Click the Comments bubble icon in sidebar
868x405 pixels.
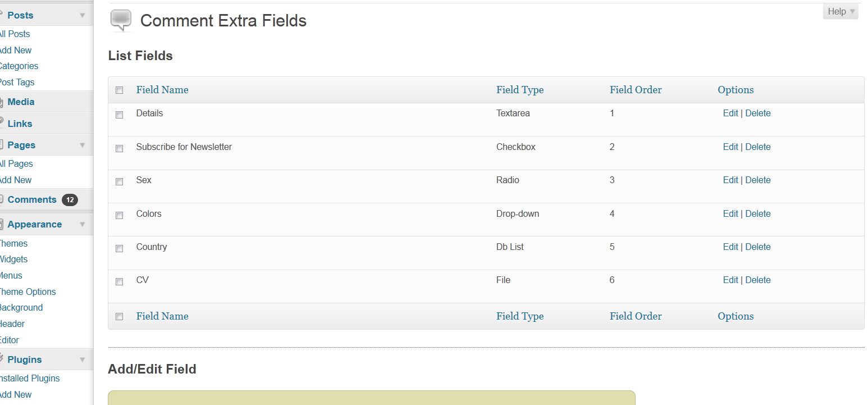(x=2, y=199)
